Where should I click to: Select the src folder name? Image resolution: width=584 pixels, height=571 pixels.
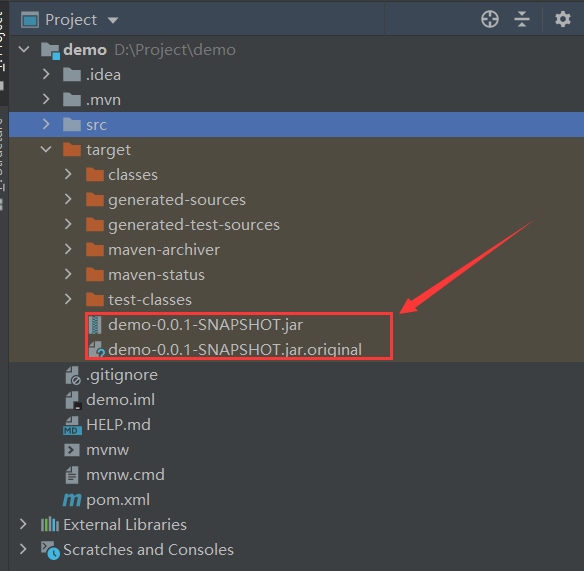tap(96, 124)
